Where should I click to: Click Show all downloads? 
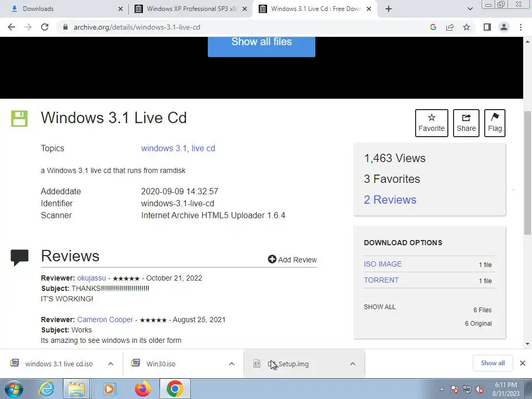493,363
